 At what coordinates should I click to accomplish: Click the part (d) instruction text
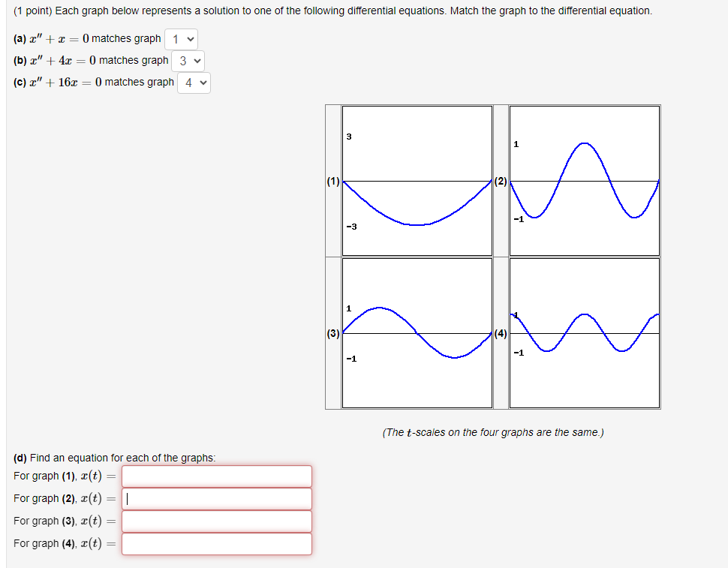pyautogui.click(x=115, y=457)
